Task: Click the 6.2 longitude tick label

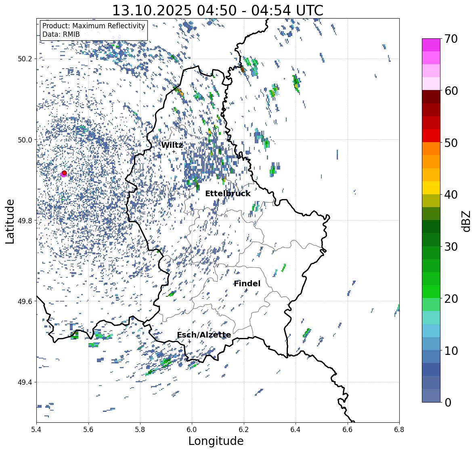Action: [244, 430]
